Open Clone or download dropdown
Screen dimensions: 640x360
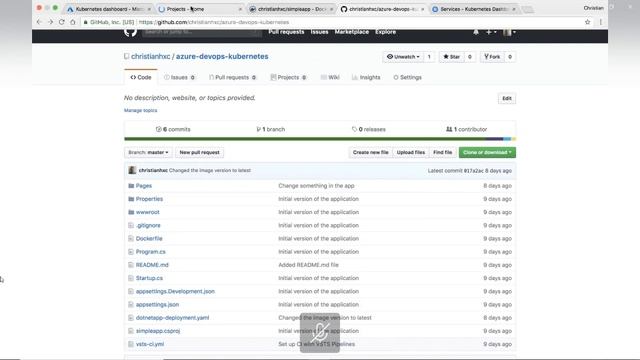pyautogui.click(x=487, y=152)
